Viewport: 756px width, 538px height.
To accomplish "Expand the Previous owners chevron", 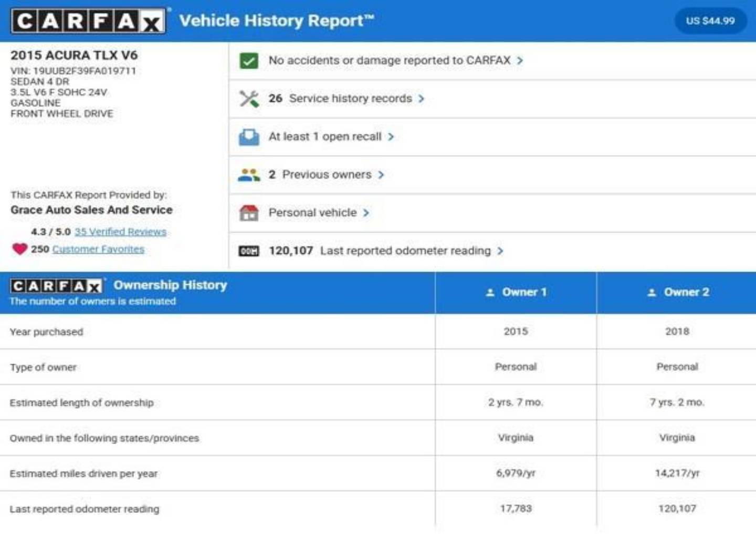I will click(x=381, y=175).
